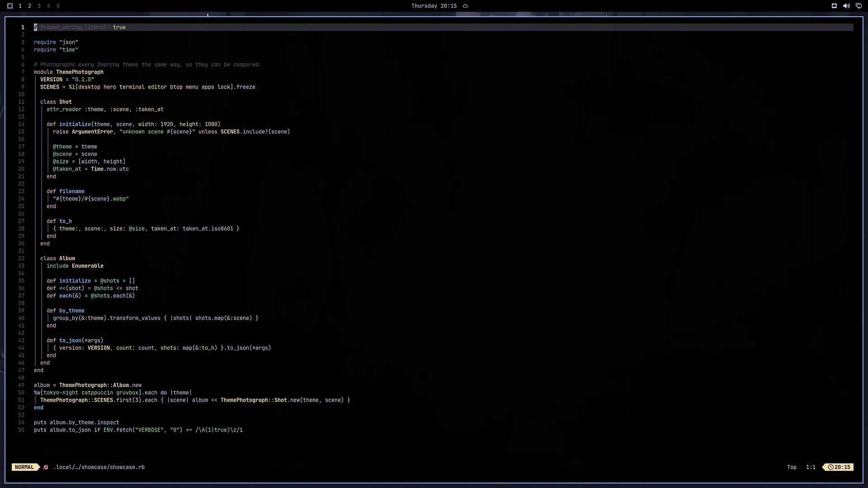Switch to workspace 3
Viewport: 868px width, 488px height.
point(39,6)
